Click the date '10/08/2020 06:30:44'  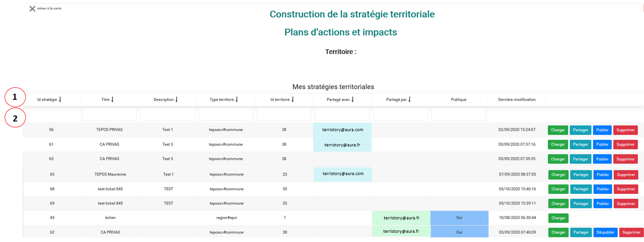click(x=517, y=218)
